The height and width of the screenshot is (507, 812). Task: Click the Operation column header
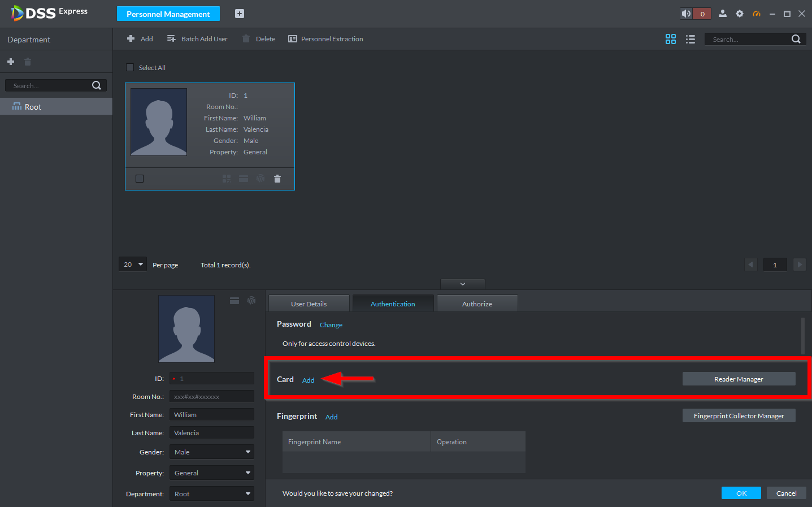[478, 442]
